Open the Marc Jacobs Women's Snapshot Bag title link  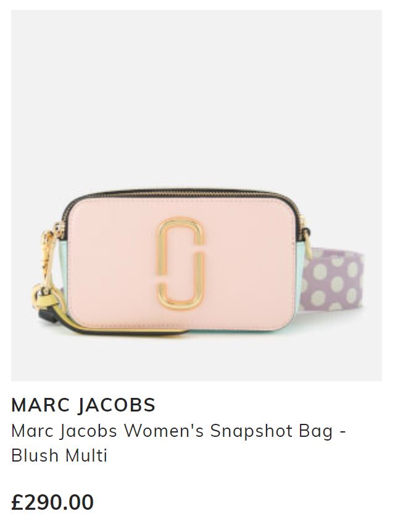(178, 443)
